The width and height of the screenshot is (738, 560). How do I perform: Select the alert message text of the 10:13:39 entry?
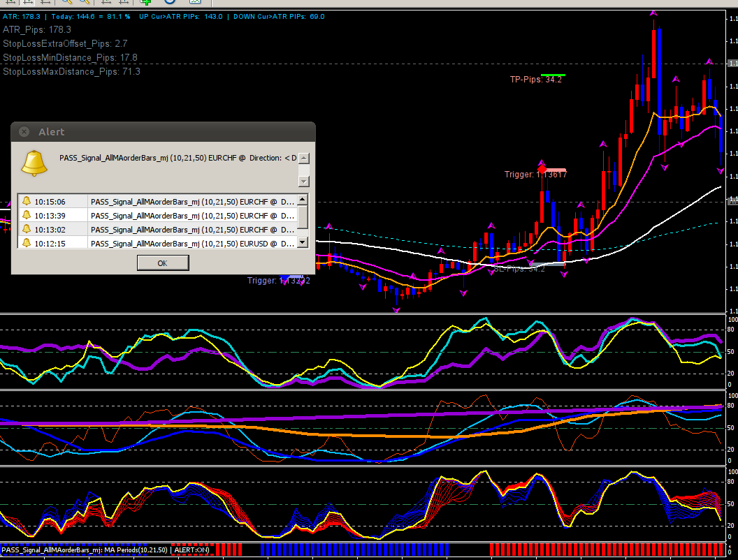pos(192,215)
